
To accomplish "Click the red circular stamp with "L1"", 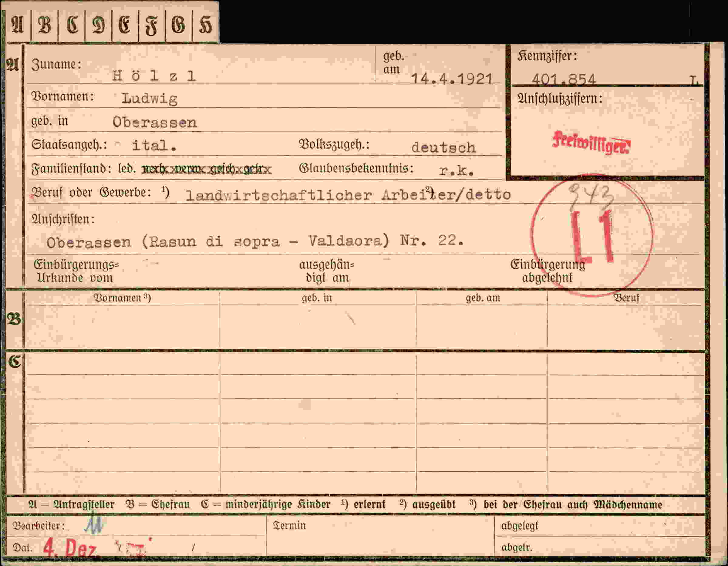I will 592,235.
